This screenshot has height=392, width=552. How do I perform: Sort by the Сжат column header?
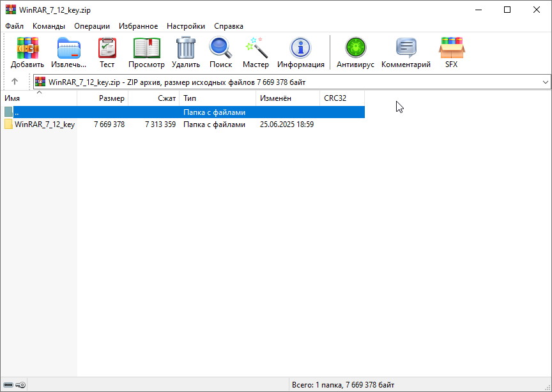pos(154,98)
